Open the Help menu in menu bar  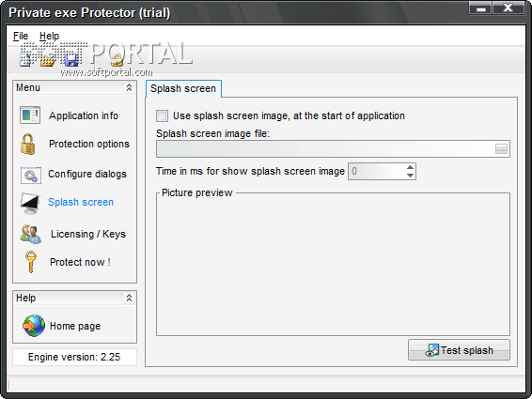point(49,36)
